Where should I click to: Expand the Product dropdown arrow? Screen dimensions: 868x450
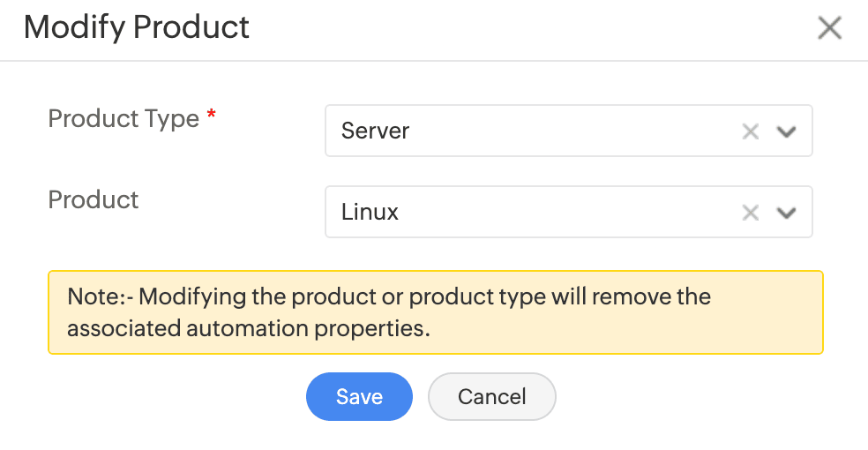(x=786, y=213)
